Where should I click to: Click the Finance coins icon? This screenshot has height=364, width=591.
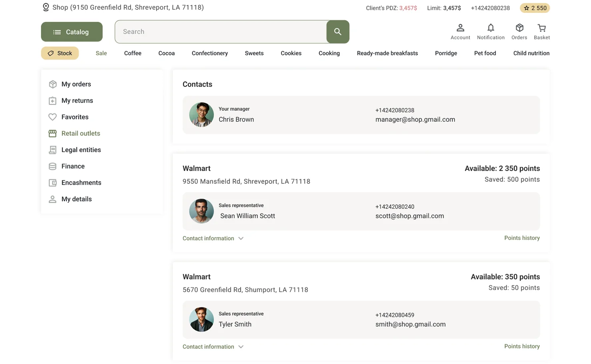pyautogui.click(x=52, y=166)
